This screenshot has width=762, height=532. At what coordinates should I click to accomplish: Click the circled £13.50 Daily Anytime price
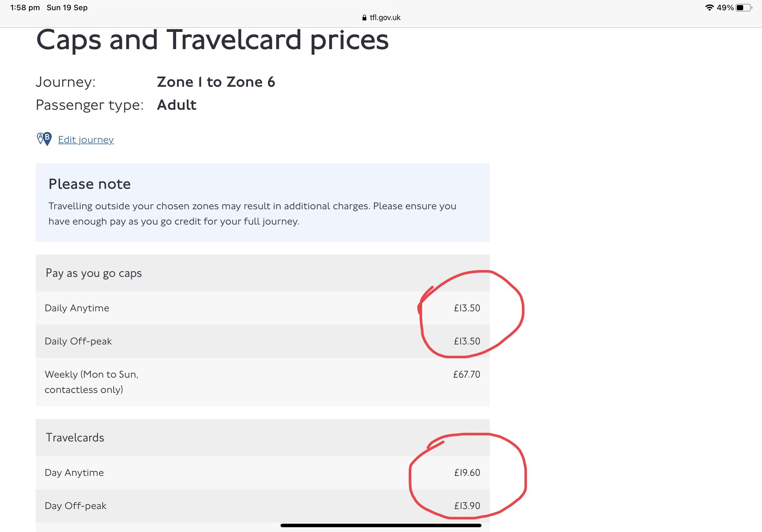coord(467,308)
